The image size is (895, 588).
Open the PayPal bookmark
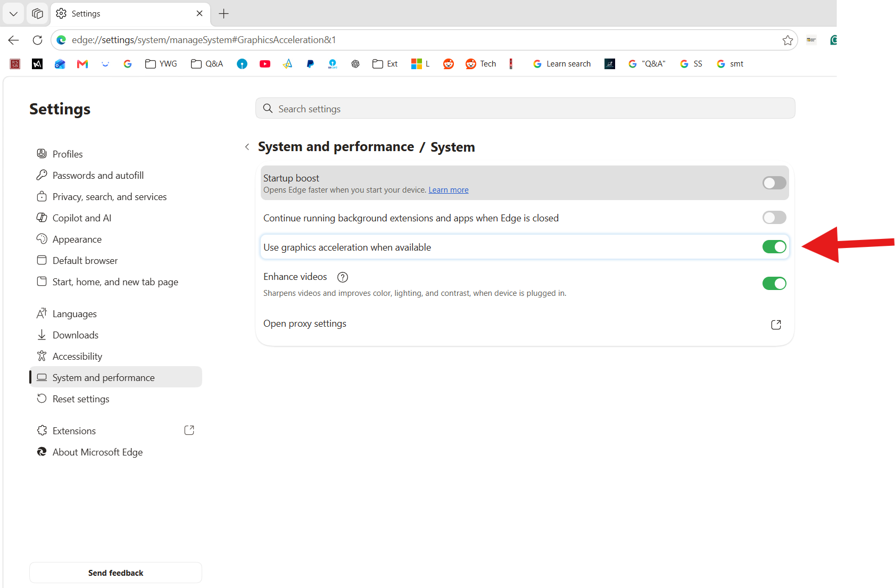tap(310, 64)
